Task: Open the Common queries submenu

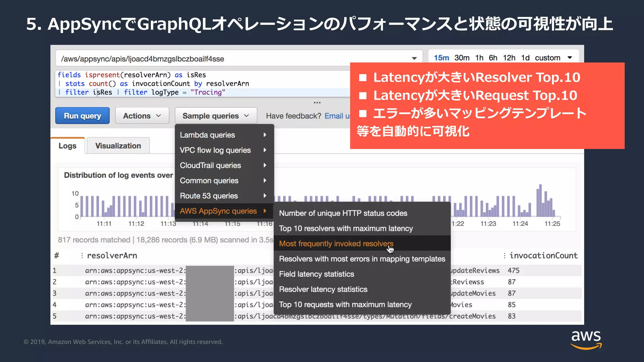Action: coord(224,181)
